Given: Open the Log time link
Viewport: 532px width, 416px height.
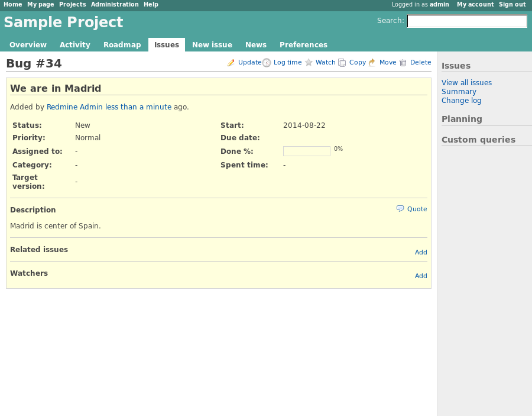Looking at the screenshot, I should point(287,62).
